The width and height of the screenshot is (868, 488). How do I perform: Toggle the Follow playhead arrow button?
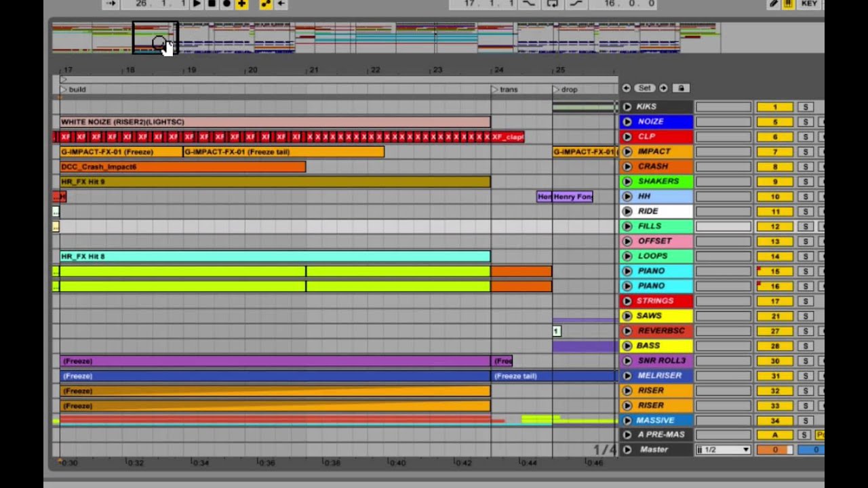click(x=111, y=3)
